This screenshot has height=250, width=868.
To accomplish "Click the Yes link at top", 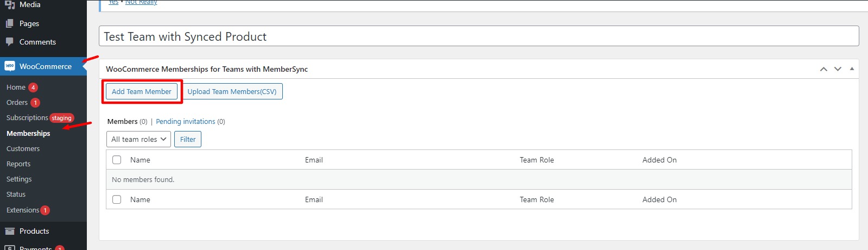I will coord(113,3).
